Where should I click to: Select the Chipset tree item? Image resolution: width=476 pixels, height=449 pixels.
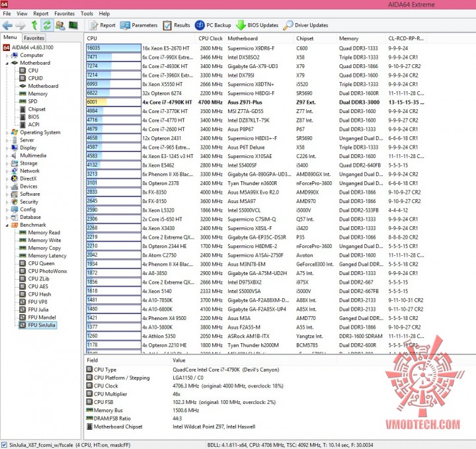tap(37, 109)
